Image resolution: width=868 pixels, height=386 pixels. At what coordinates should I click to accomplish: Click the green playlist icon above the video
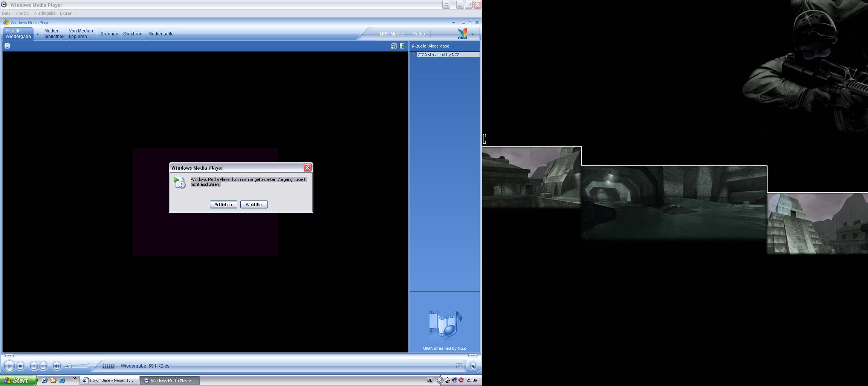coord(7,46)
